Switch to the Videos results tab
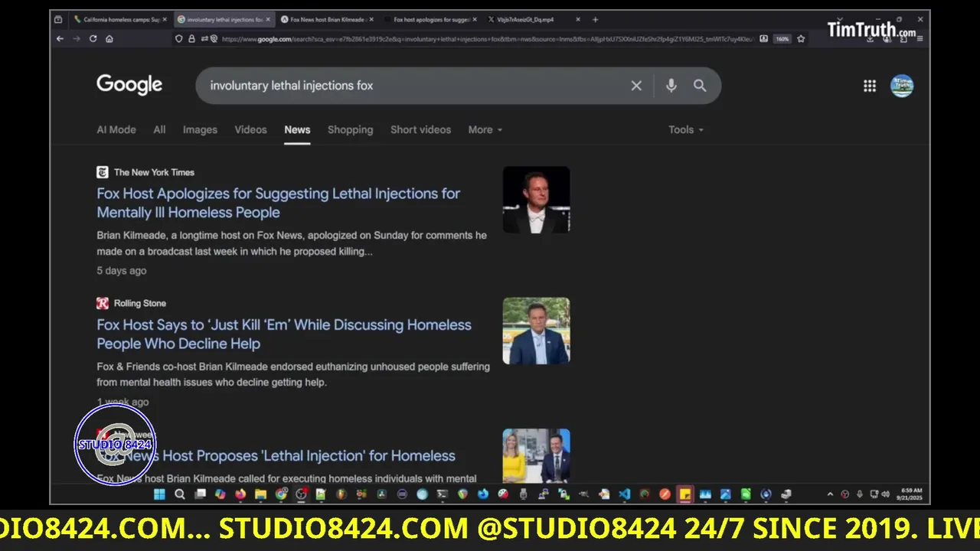980x551 pixels. [x=250, y=129]
